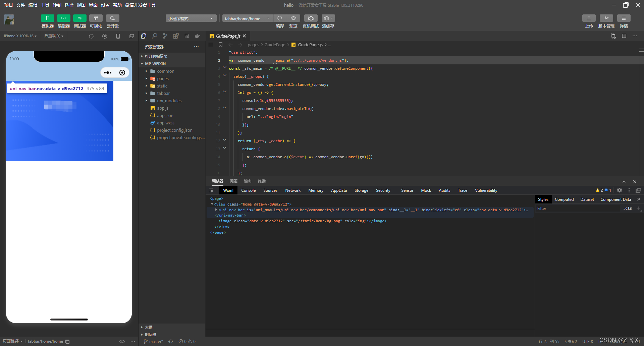This screenshot has height=346, width=644.
Task: Click the simulator stop icon
Action: tap(105, 36)
